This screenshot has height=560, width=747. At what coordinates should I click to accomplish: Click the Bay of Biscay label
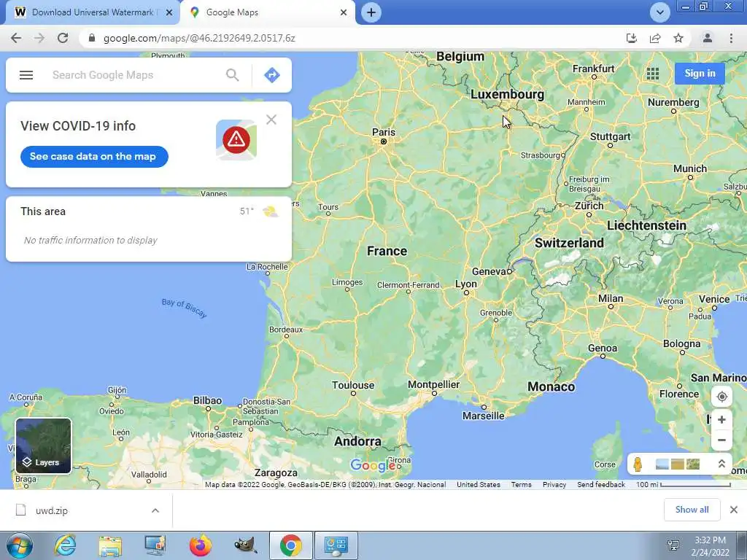(x=185, y=308)
